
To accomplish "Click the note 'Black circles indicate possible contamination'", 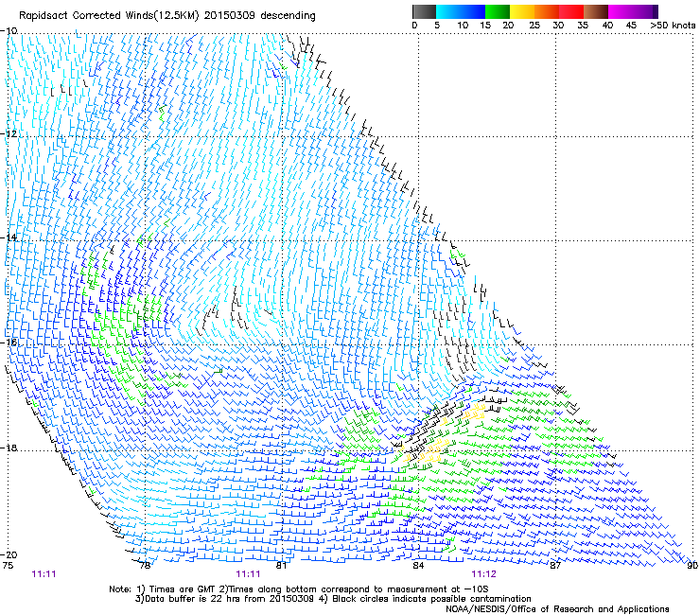I will click(x=431, y=599).
